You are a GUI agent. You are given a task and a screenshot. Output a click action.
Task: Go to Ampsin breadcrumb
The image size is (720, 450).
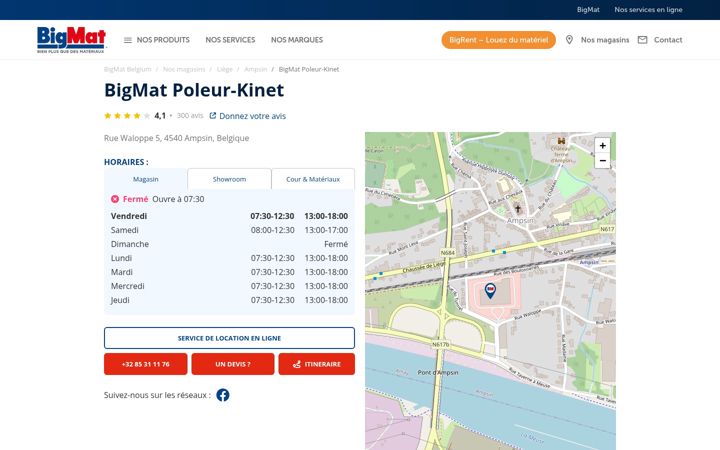pos(255,69)
